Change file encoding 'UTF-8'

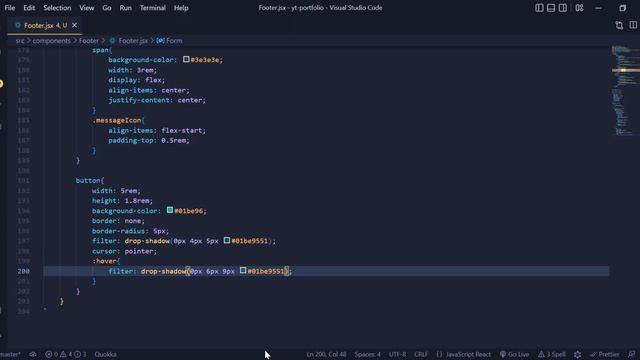[397, 354]
